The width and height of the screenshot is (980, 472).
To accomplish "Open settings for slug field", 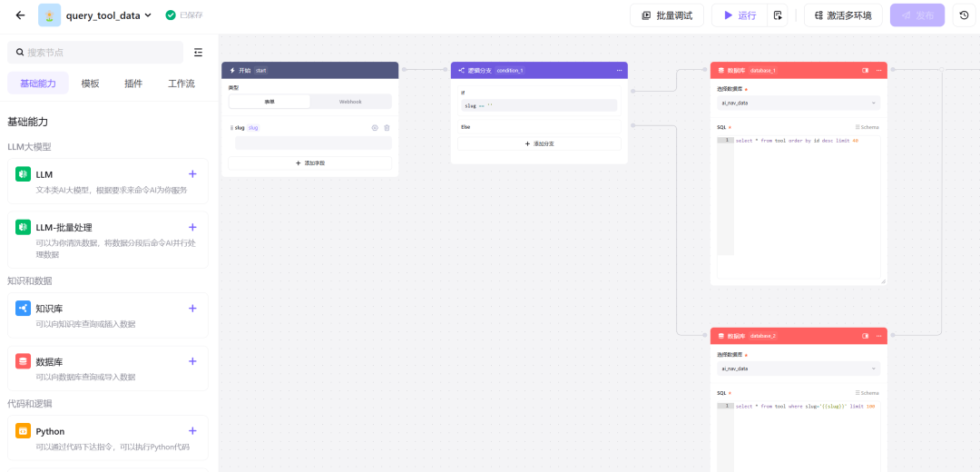I will 375,128.
